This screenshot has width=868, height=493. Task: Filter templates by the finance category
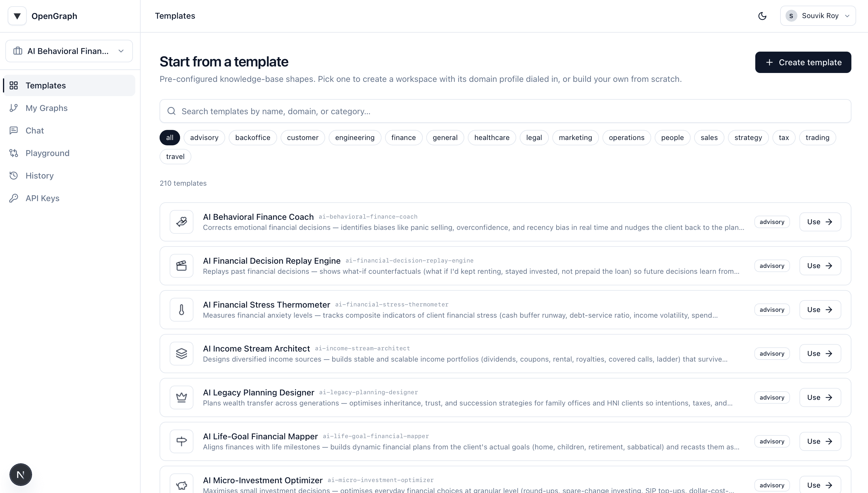403,137
